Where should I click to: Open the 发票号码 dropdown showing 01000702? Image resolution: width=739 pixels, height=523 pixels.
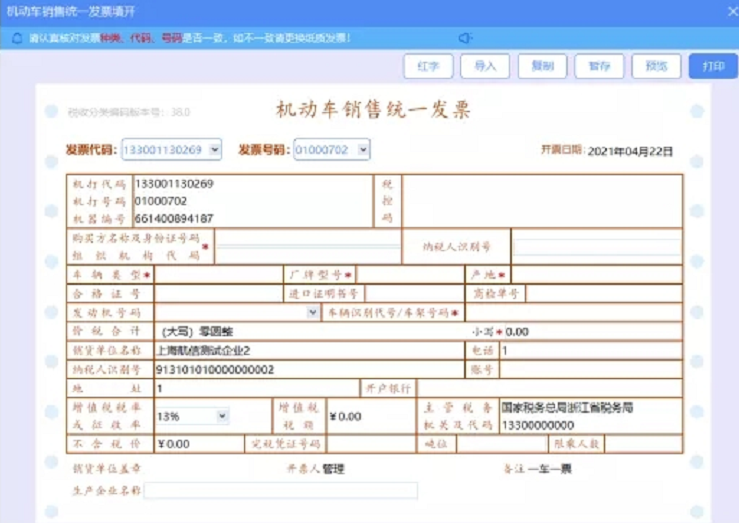tap(332, 149)
